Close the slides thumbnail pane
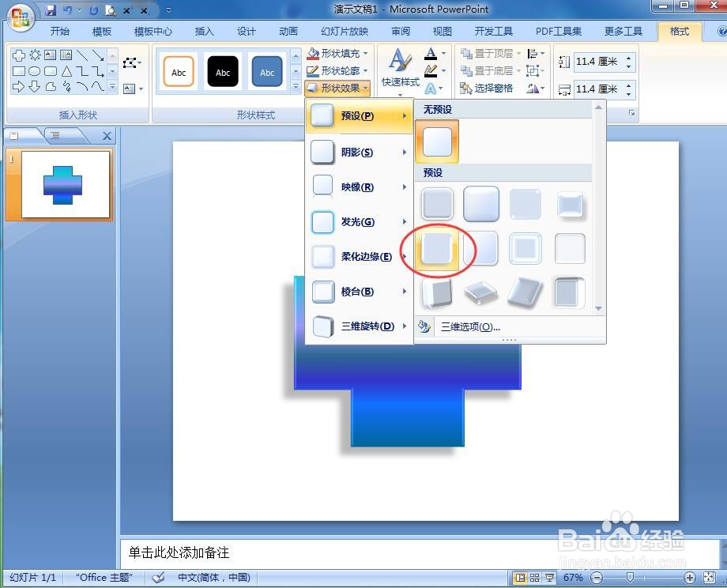727x588 pixels. coord(107,136)
